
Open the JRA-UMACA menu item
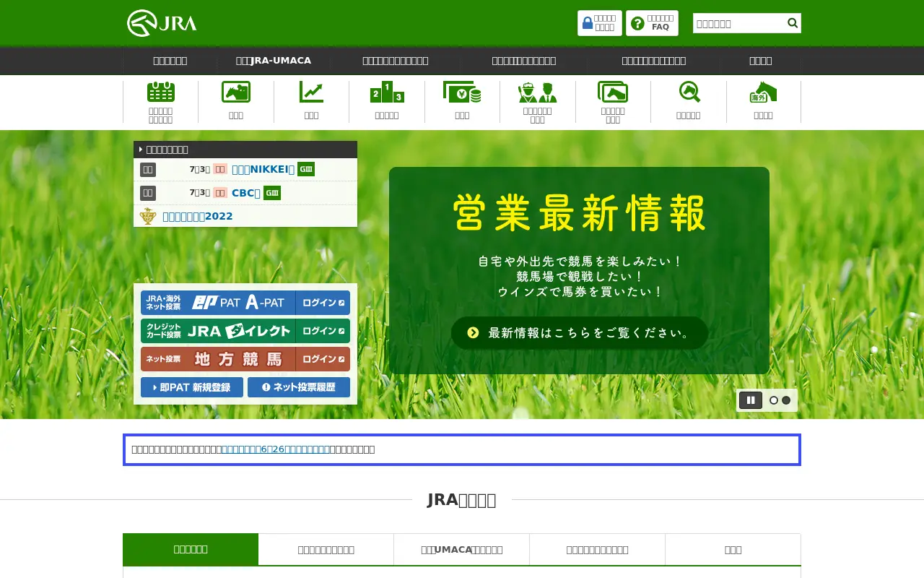tap(274, 61)
